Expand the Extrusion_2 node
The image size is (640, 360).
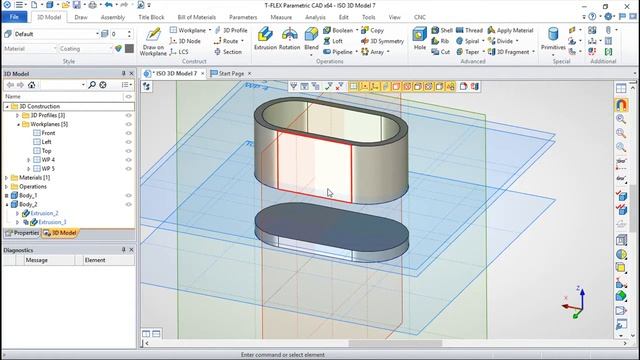click(x=18, y=213)
